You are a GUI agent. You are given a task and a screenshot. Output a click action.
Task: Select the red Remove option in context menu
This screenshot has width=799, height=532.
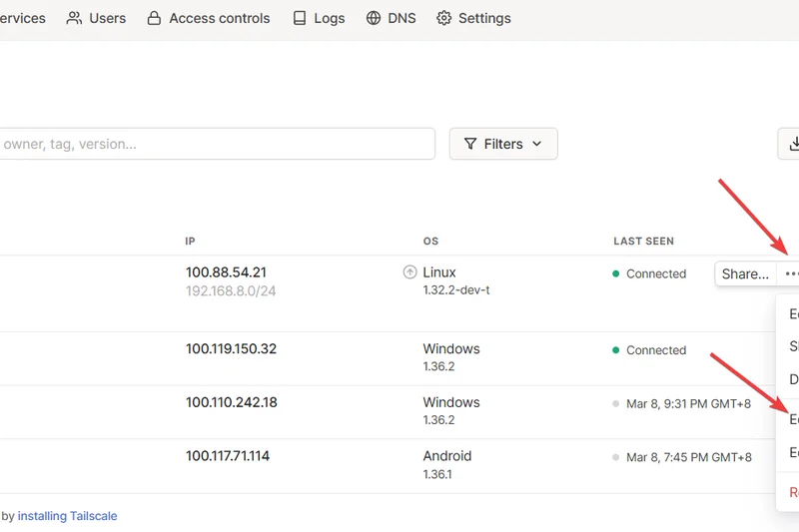793,492
